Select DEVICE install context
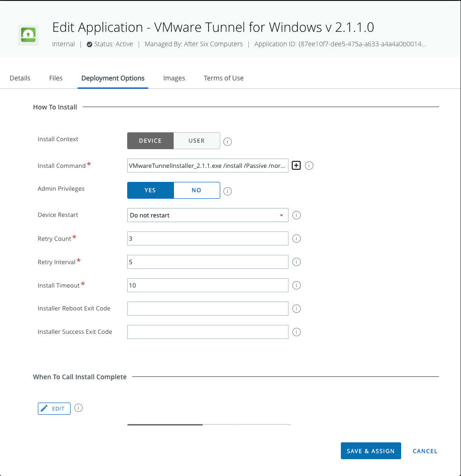Viewport: 461px width, 476px height. [x=150, y=141]
